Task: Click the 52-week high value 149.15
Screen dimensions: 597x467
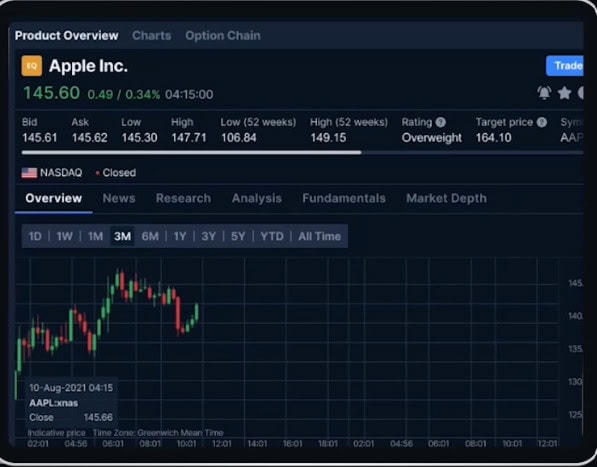Action: point(328,137)
